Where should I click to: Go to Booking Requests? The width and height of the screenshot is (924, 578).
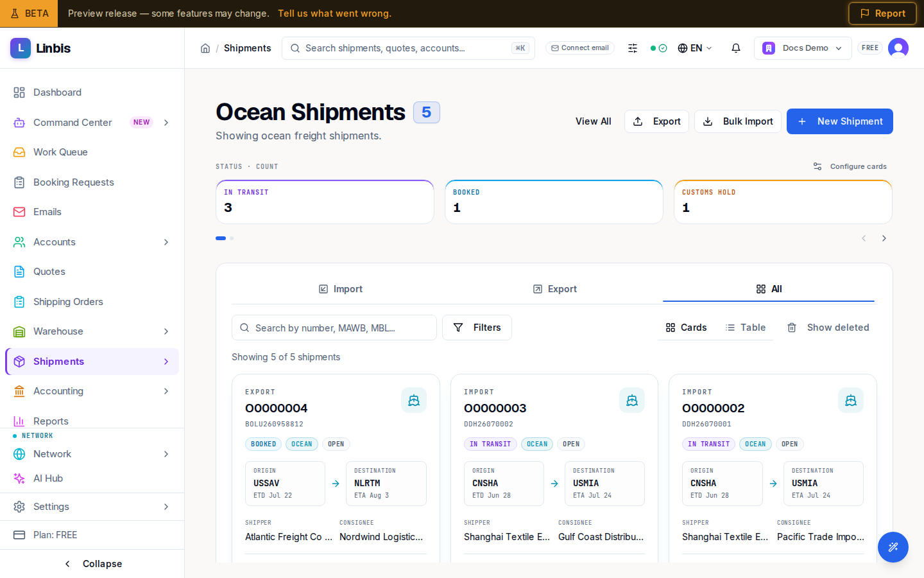pyautogui.click(x=92, y=182)
